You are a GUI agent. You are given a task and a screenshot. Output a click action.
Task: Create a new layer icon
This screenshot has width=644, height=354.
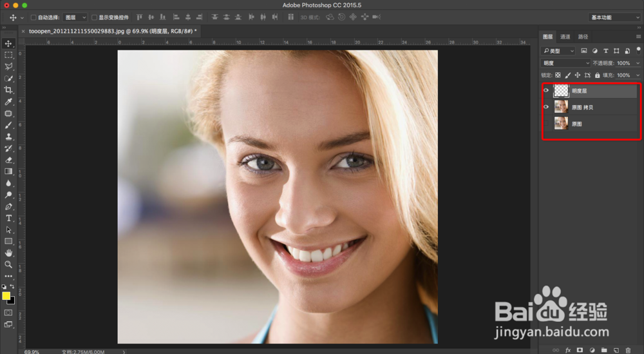pos(616,350)
